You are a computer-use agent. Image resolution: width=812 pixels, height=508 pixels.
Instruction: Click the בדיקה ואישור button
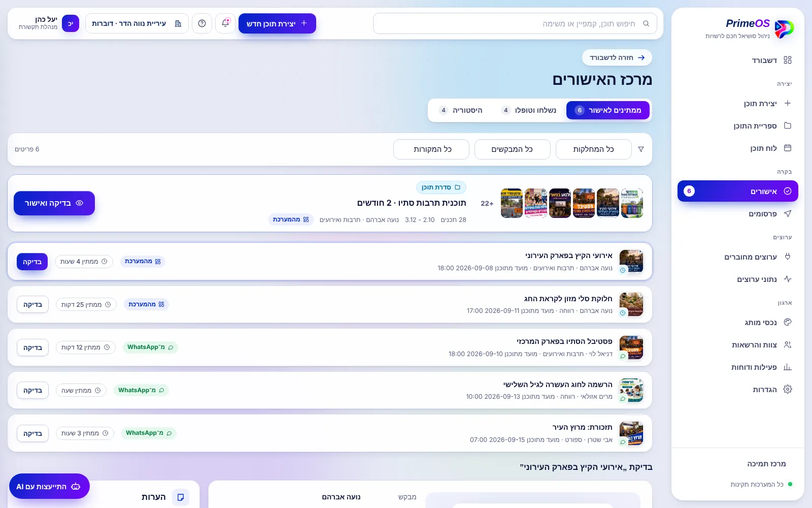(54, 203)
